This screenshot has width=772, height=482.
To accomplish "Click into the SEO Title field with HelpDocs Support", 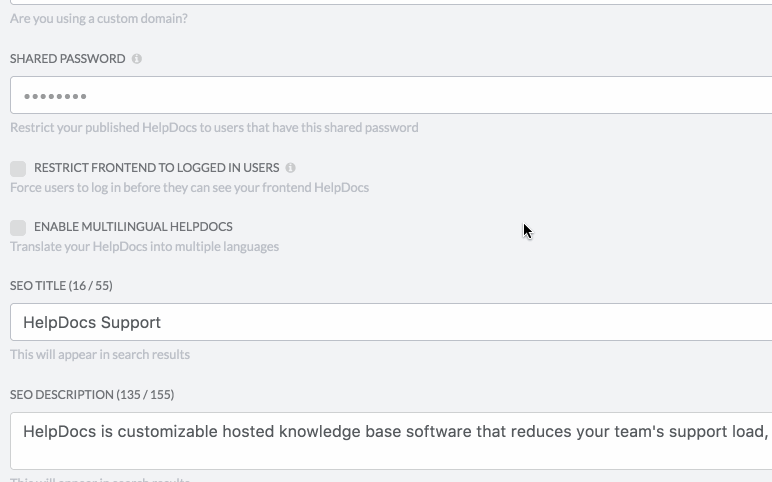I will pos(391,322).
